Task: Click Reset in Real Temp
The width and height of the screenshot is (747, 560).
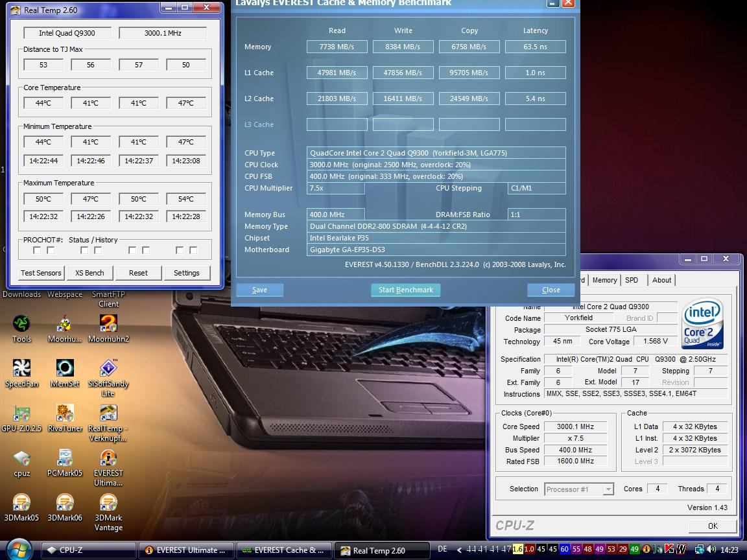Action: click(138, 273)
